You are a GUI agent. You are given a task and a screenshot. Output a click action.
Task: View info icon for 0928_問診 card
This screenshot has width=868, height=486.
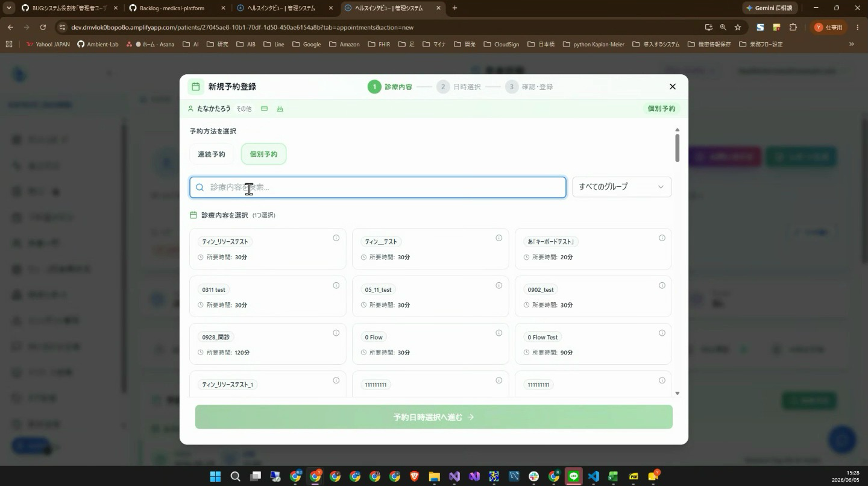(x=336, y=333)
